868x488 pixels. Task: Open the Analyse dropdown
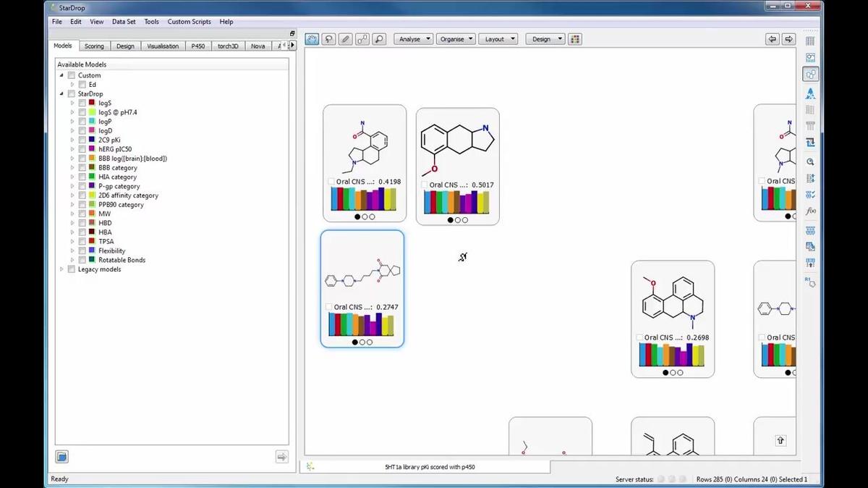[x=413, y=38]
